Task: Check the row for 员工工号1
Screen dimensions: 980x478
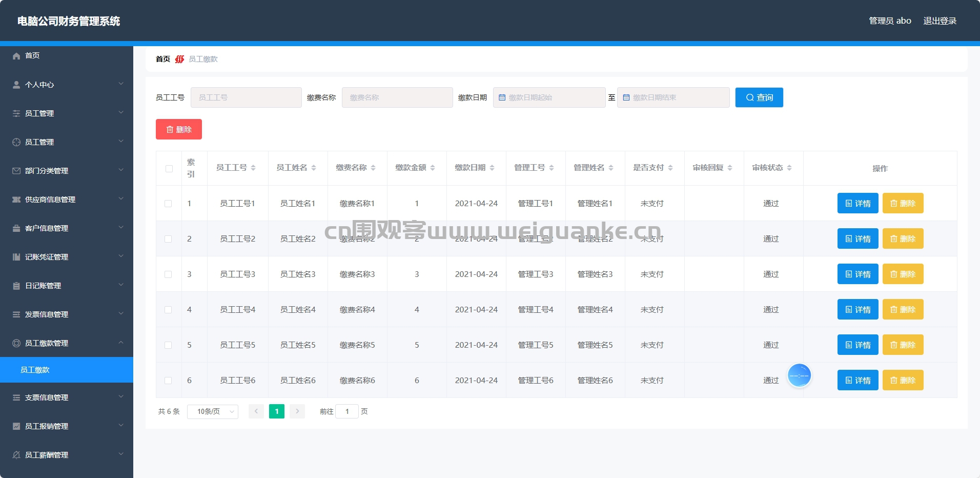Action: [168, 204]
